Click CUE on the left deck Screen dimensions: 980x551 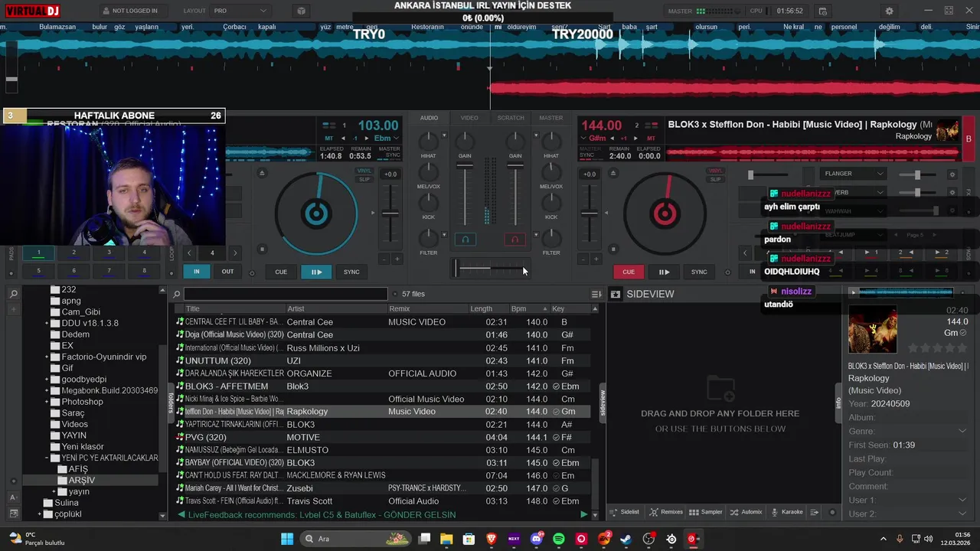pyautogui.click(x=281, y=272)
